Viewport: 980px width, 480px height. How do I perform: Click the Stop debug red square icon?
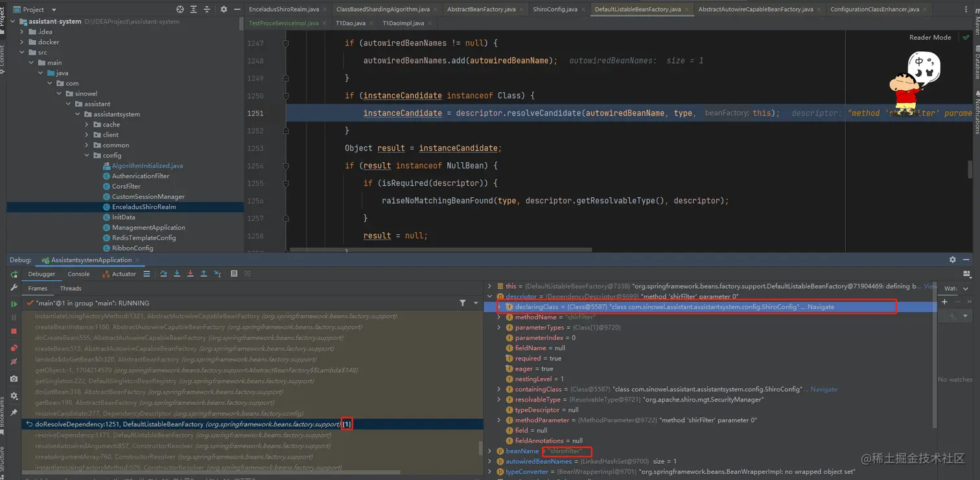14,331
